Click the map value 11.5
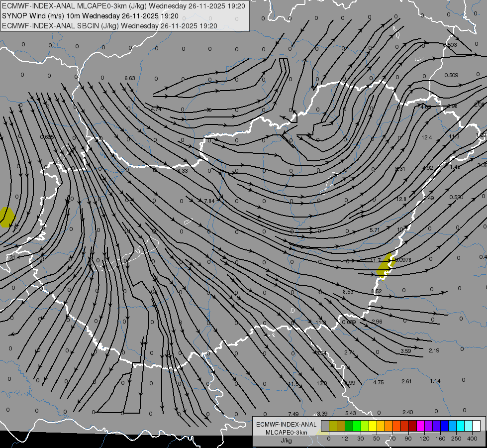Screen dimensions: 487x448 click(x=293, y=384)
